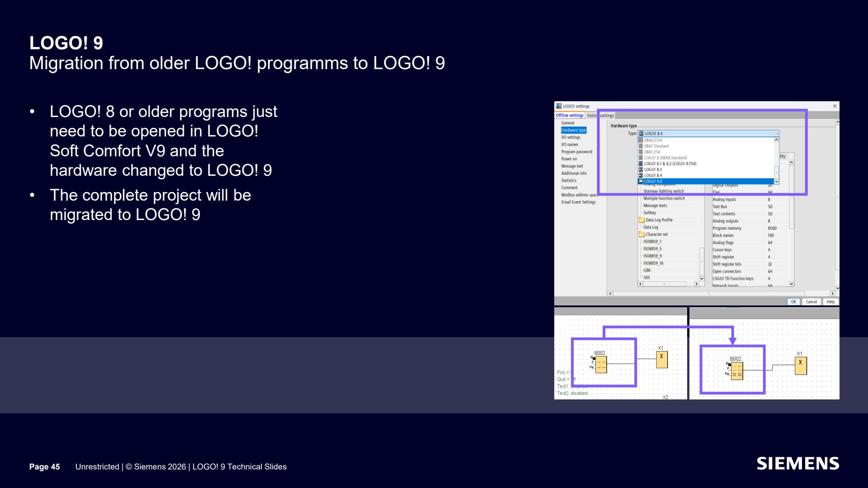Open Comment in the sidebar
The width and height of the screenshot is (868, 488).
[x=570, y=188]
